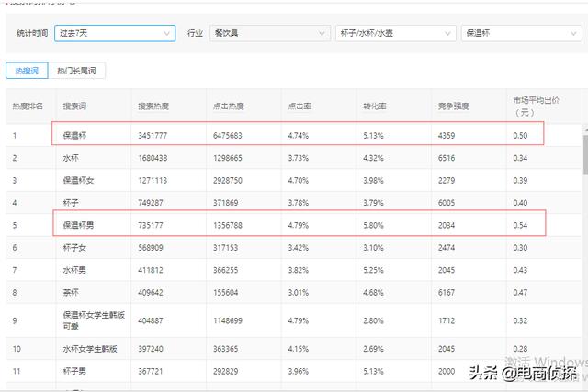Viewport: 588px width, 392px height.
Task: Switch to the 热门长尾词 tab
Action: [x=76, y=71]
